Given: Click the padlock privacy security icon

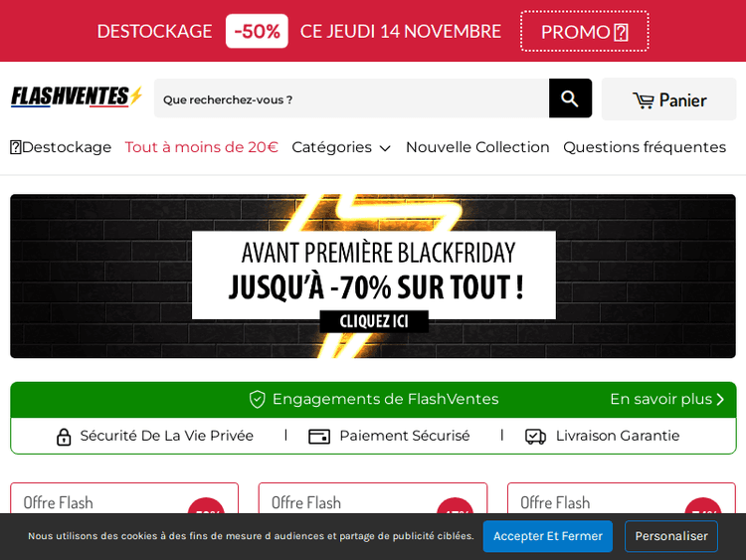Looking at the screenshot, I should [x=64, y=437].
